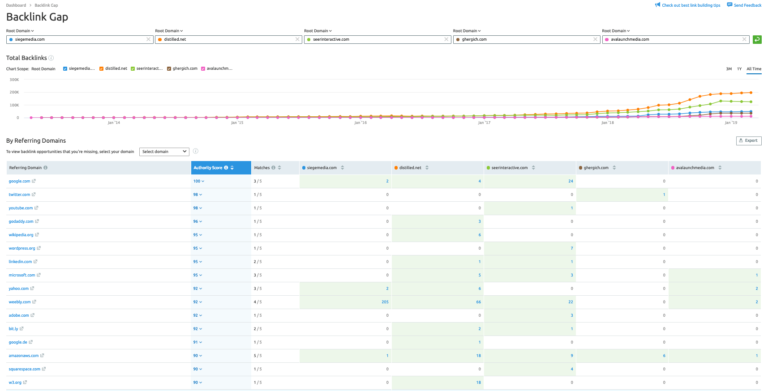The image size is (768, 391).
Task: Switch chart range to 1Y
Action: 739,69
